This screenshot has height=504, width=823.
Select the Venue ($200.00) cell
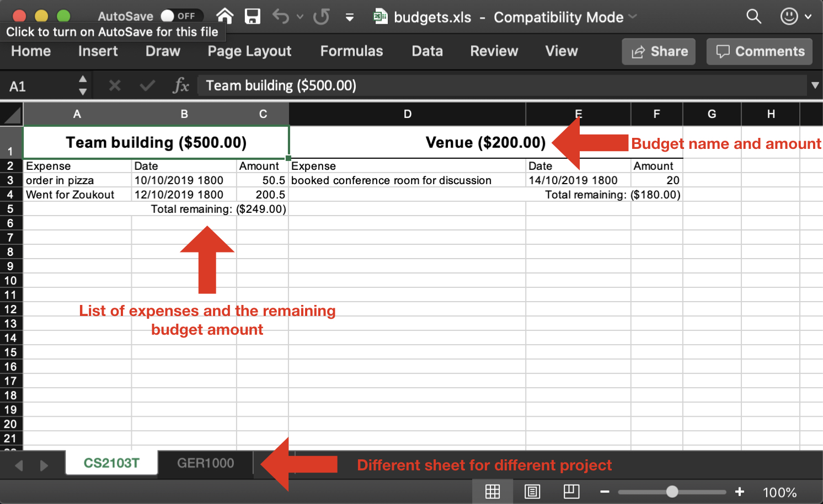(485, 143)
